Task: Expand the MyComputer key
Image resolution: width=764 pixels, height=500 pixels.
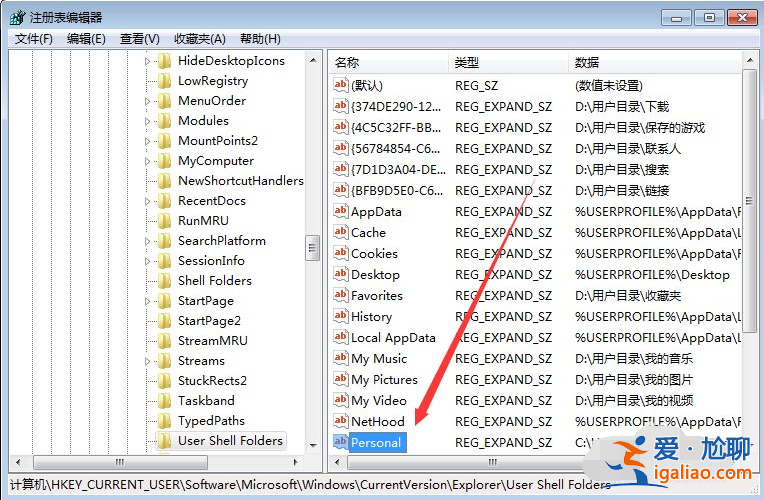Action: [147, 161]
